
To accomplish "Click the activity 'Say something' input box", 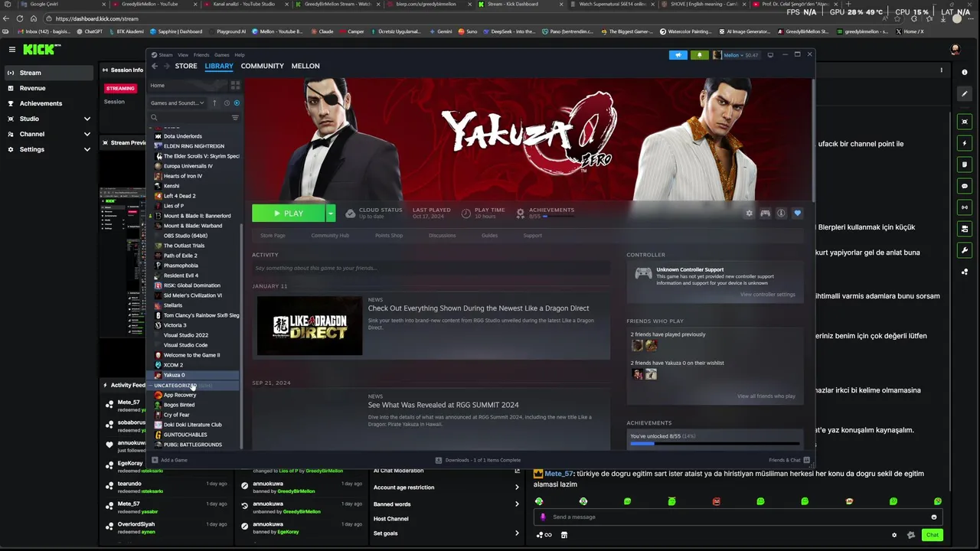I will click(x=431, y=268).
